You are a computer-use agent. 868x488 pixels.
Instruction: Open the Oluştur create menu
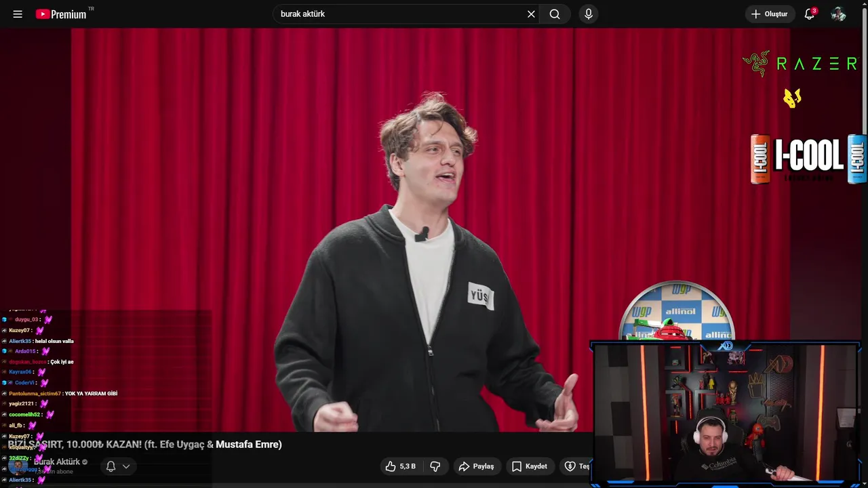[x=770, y=14]
